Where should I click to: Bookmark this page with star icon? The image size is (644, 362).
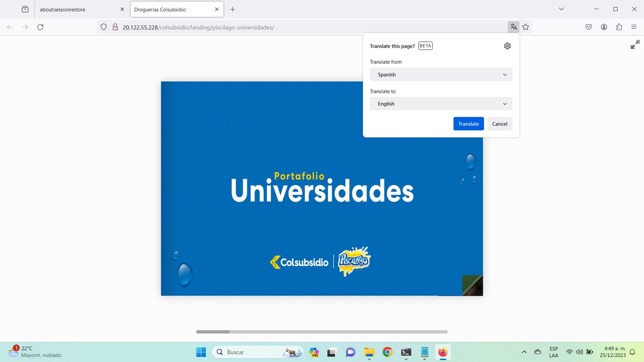tap(526, 27)
